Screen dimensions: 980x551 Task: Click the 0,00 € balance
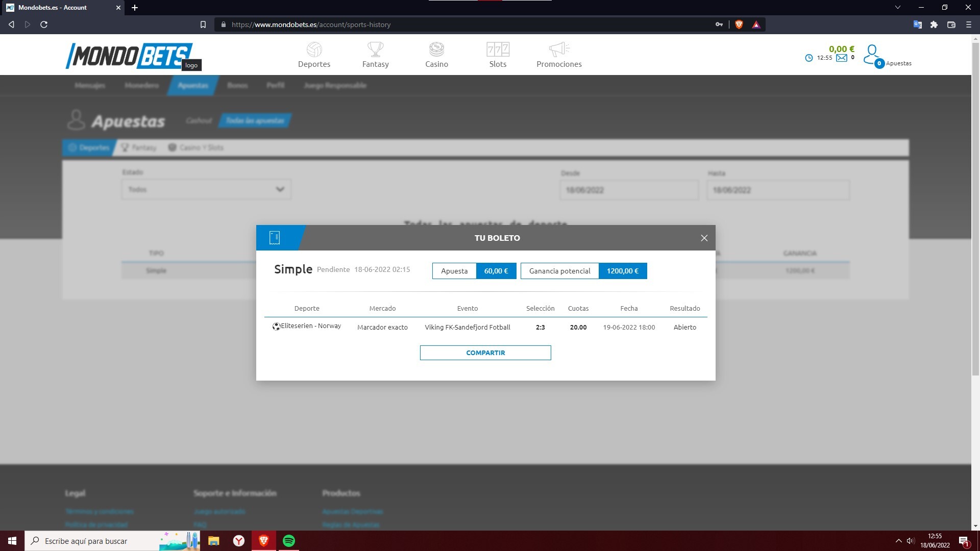(x=841, y=49)
